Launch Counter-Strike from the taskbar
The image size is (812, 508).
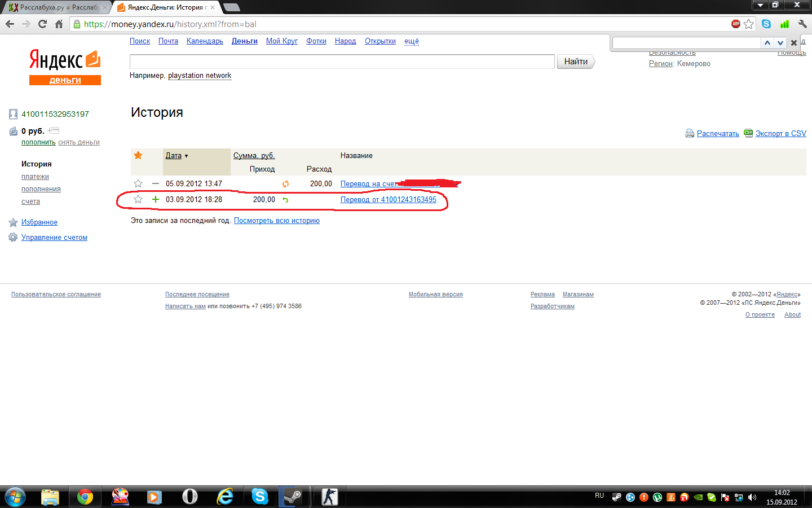click(329, 497)
